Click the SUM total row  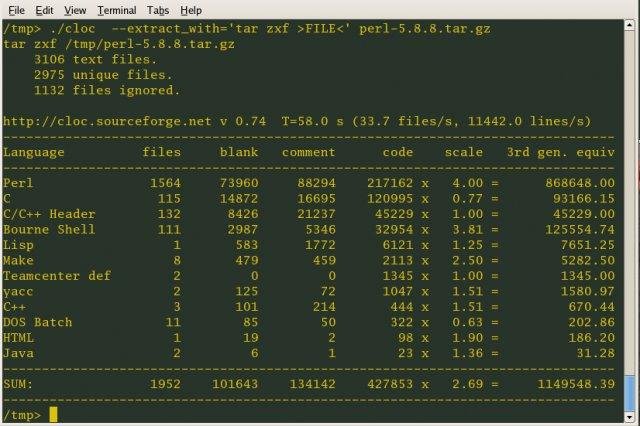[309, 384]
